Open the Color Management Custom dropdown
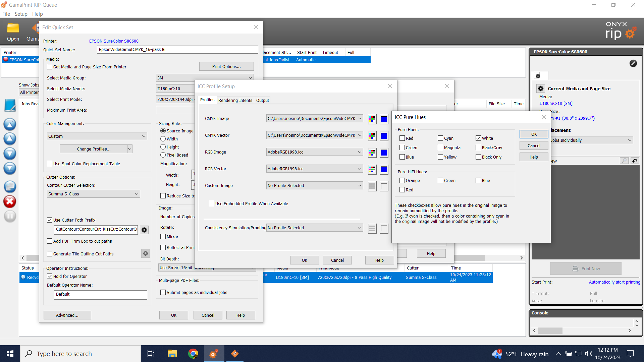Image resolution: width=644 pixels, height=362 pixels. [97, 136]
